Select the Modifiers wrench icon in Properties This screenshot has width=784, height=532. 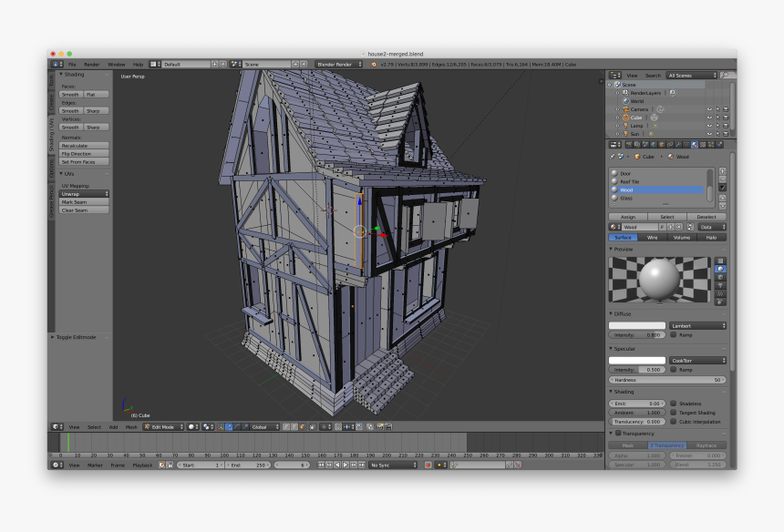coord(677,144)
